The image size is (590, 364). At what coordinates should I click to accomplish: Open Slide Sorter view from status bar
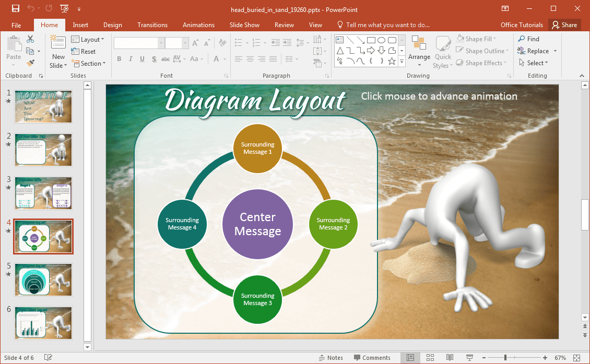click(x=430, y=358)
